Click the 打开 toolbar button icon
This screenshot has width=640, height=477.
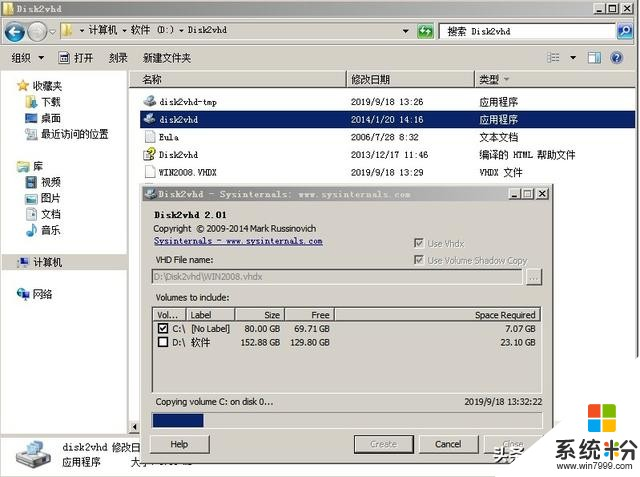[x=64, y=58]
